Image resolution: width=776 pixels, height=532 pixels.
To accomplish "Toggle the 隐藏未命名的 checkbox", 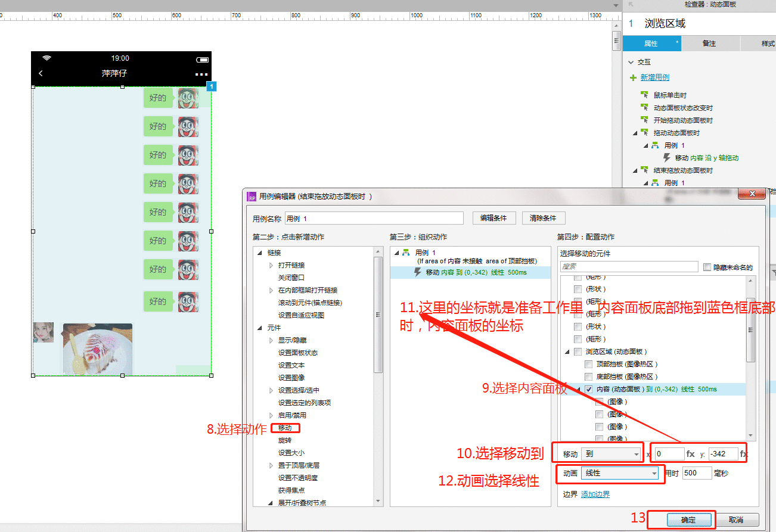I will tap(707, 267).
